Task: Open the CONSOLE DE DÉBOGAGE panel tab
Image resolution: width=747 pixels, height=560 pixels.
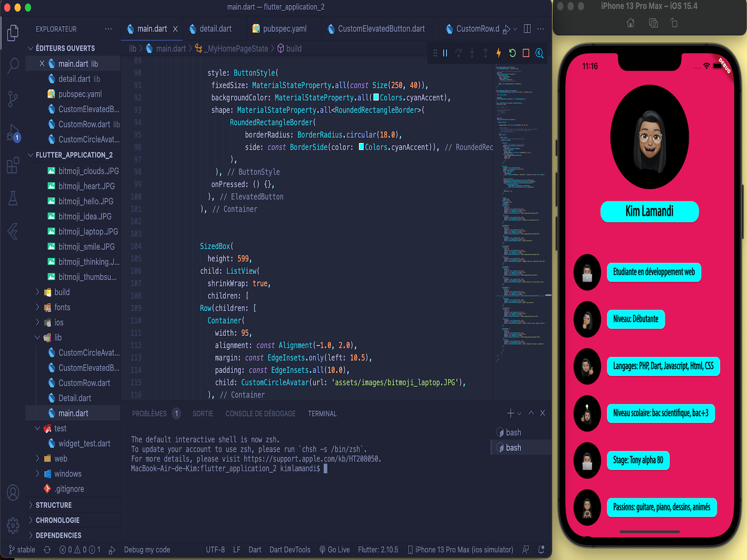Action: click(261, 414)
